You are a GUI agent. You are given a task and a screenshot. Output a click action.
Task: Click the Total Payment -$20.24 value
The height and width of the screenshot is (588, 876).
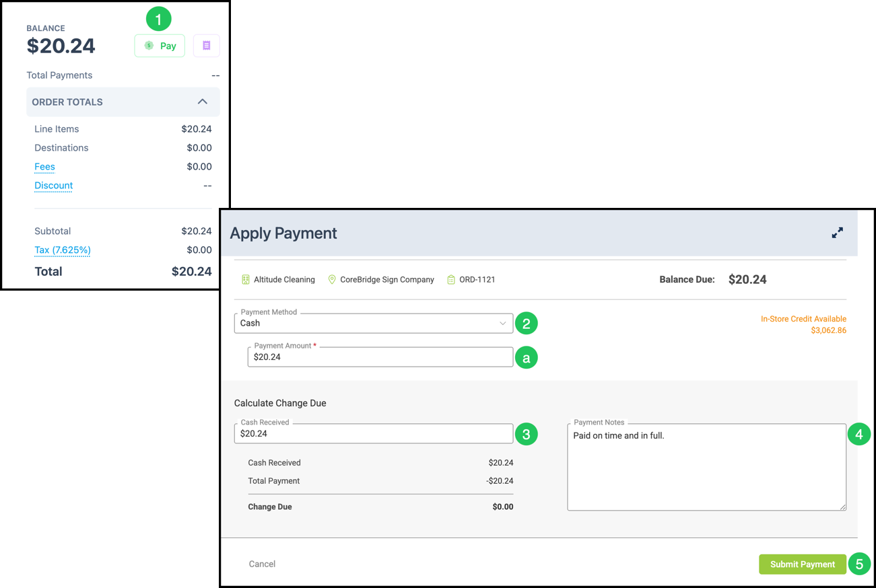[x=500, y=481]
